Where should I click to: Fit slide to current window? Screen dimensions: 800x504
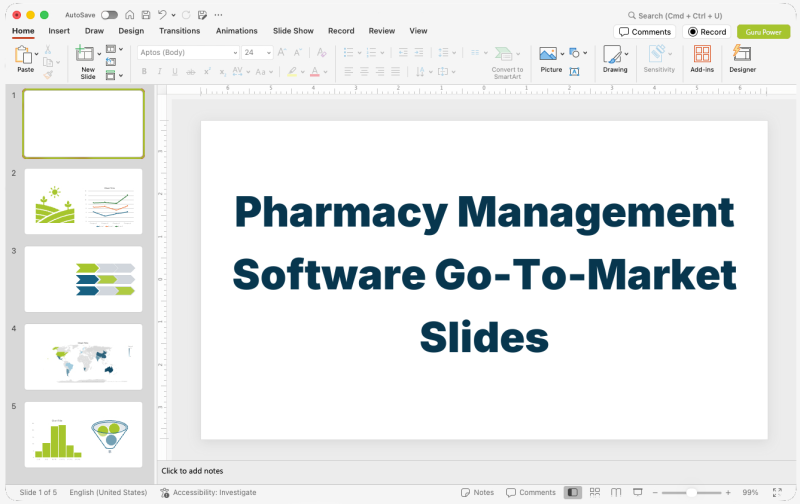[x=777, y=492]
